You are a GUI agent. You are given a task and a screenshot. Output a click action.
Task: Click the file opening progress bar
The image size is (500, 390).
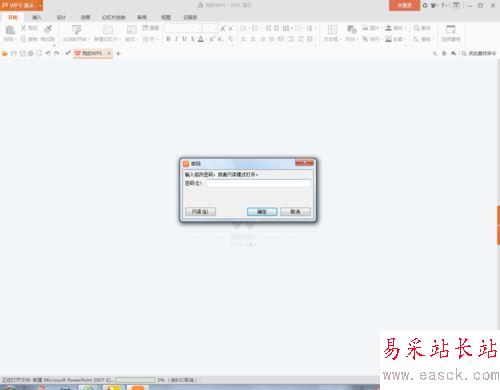click(135, 380)
